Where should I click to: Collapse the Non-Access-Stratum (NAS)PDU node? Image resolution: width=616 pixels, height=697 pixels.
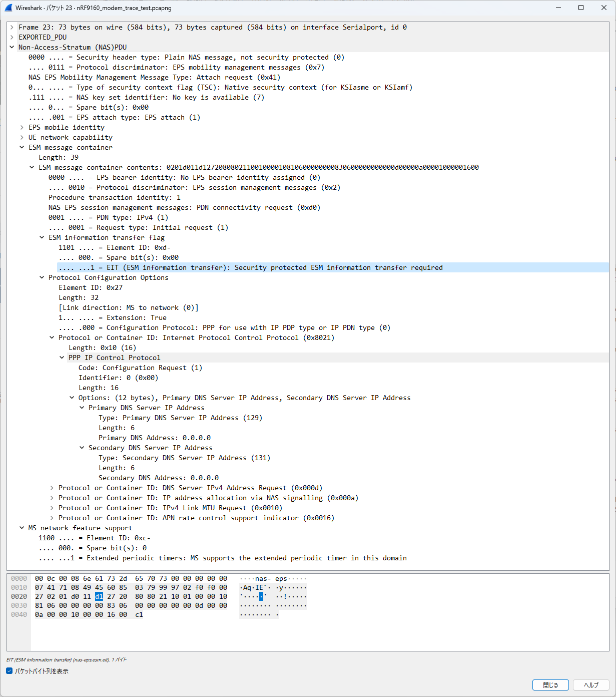click(12, 47)
